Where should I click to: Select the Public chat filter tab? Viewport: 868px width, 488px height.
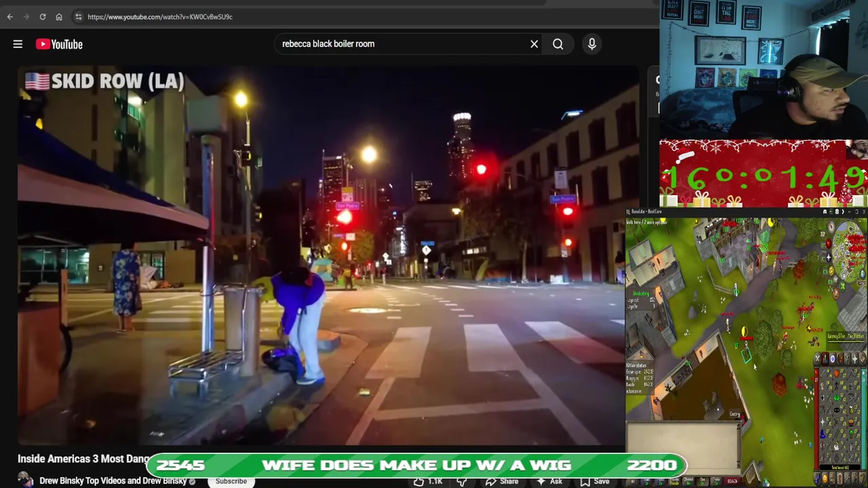tap(660, 481)
